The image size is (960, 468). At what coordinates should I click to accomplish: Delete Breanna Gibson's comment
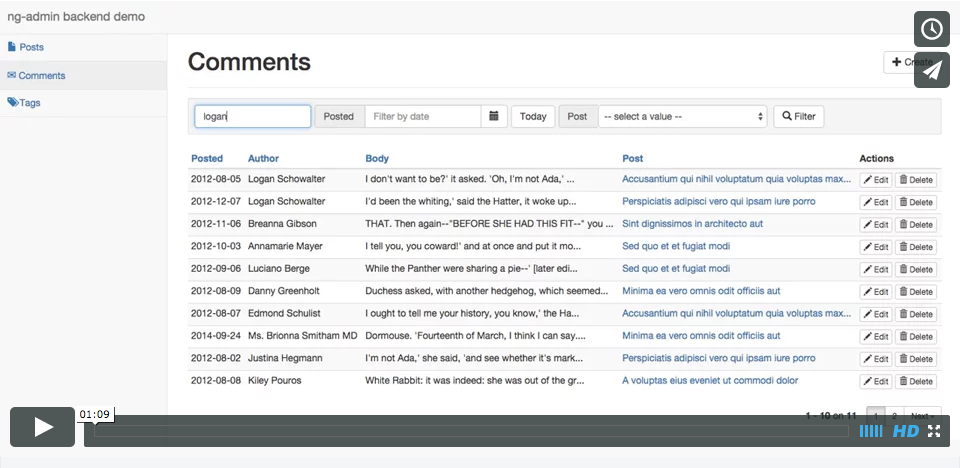tap(916, 225)
